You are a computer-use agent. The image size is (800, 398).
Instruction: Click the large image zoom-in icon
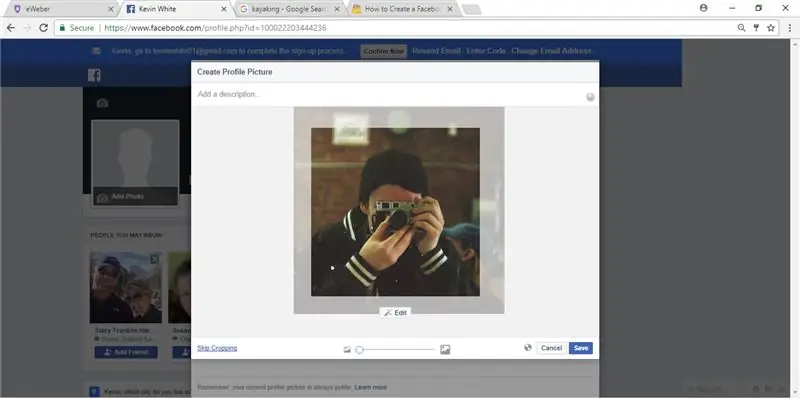[445, 350]
